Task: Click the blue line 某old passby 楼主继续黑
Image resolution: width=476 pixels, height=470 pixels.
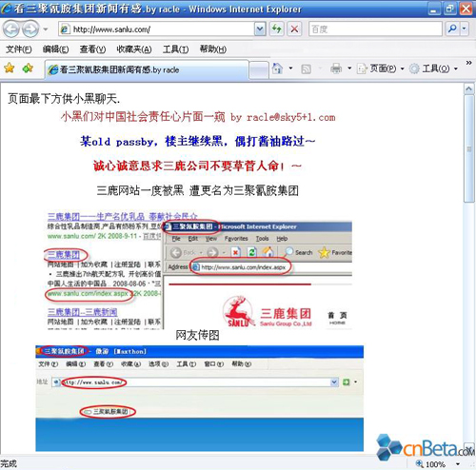Action: pyautogui.click(x=197, y=142)
